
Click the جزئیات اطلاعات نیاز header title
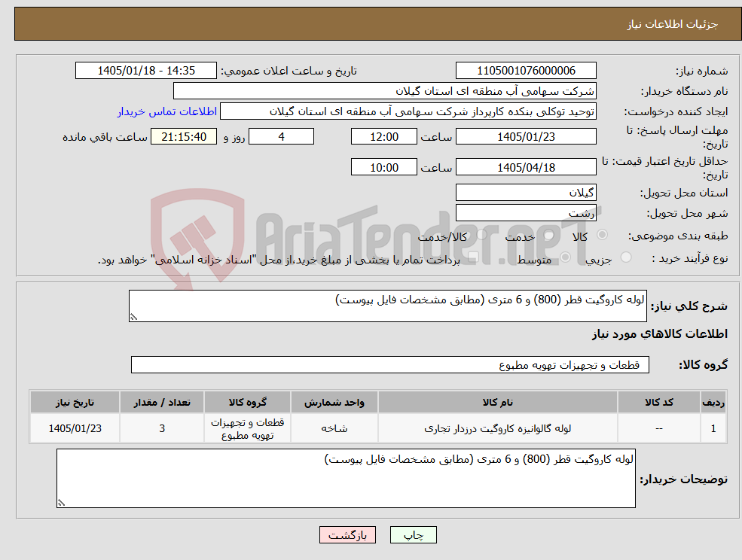[x=673, y=24]
